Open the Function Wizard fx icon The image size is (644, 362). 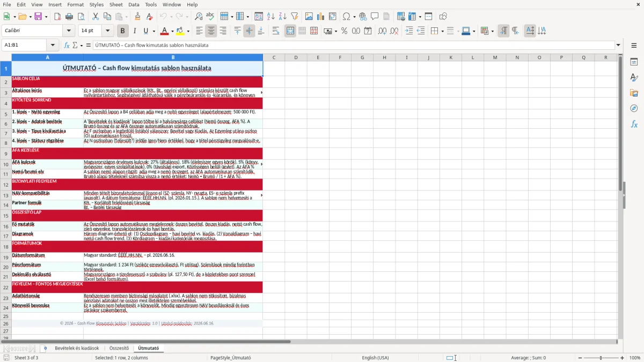pos(67,45)
